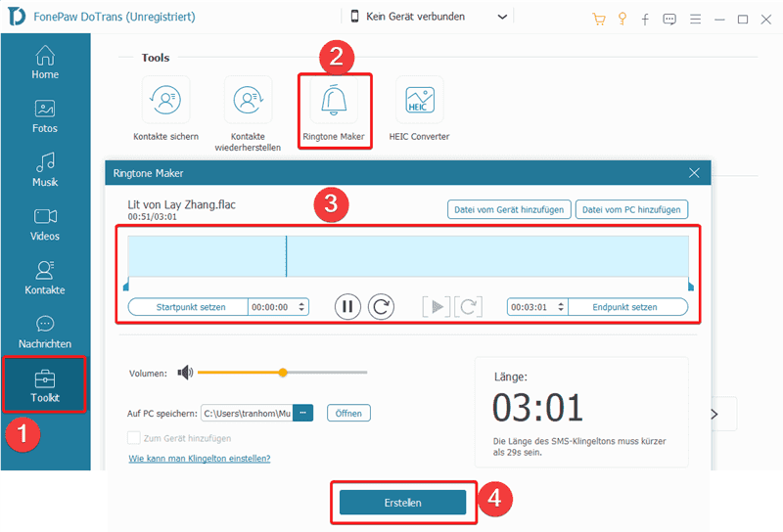Close the Ringtone Maker dialog
783x532 pixels.
pyautogui.click(x=694, y=173)
